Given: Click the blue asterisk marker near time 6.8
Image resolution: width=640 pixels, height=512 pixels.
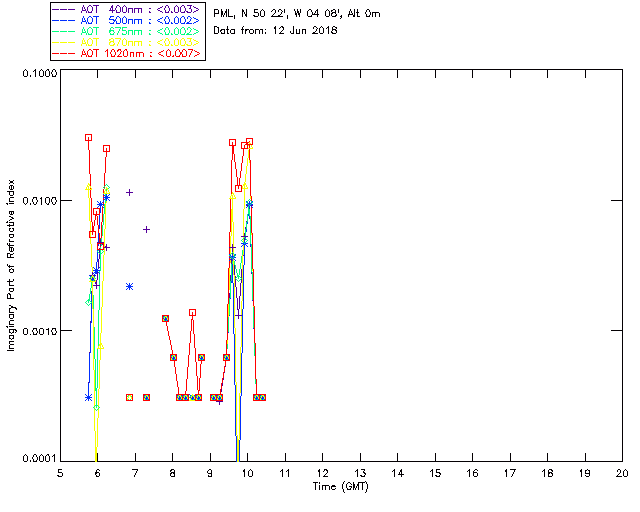Looking at the screenshot, I should pyautogui.click(x=129, y=286).
